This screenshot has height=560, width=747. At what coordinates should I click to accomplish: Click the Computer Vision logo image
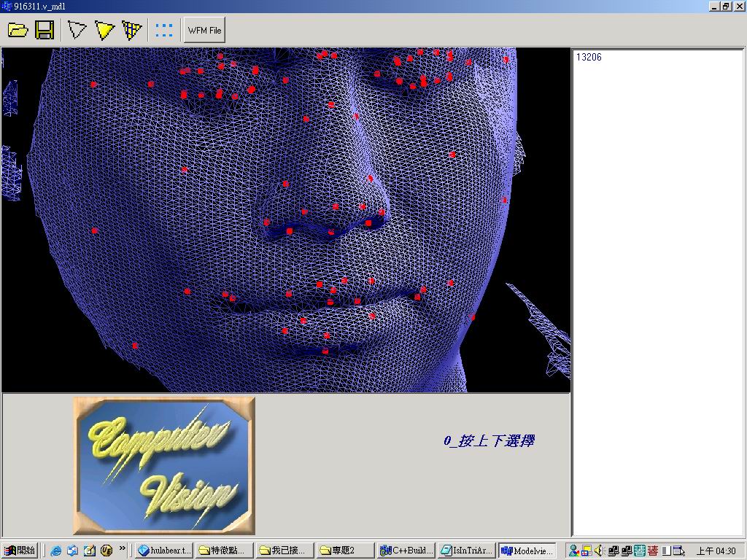[x=164, y=465]
